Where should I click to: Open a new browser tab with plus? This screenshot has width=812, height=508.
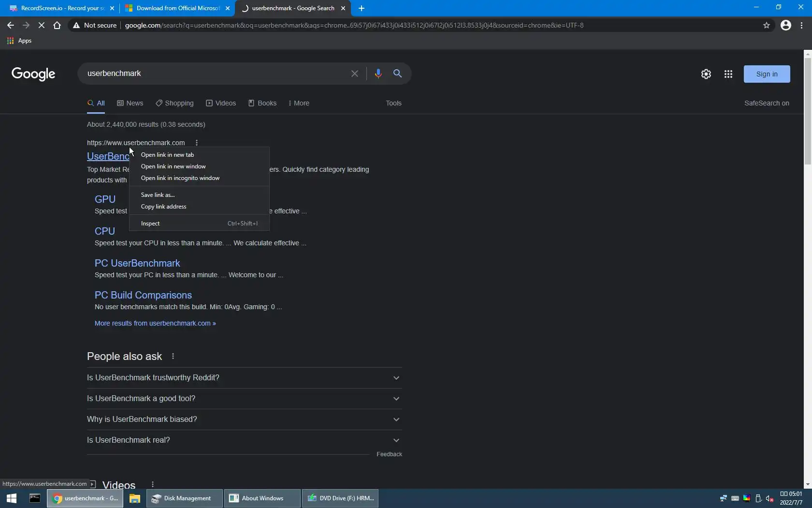[x=362, y=8]
